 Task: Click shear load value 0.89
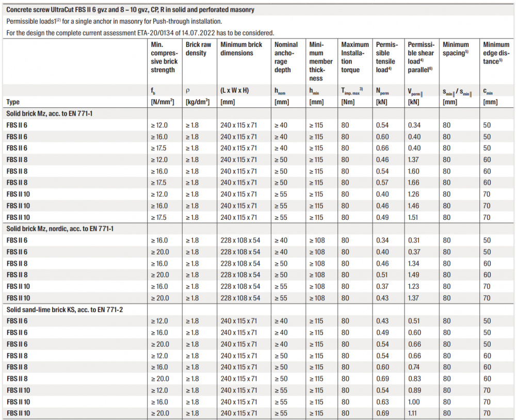click(x=414, y=391)
